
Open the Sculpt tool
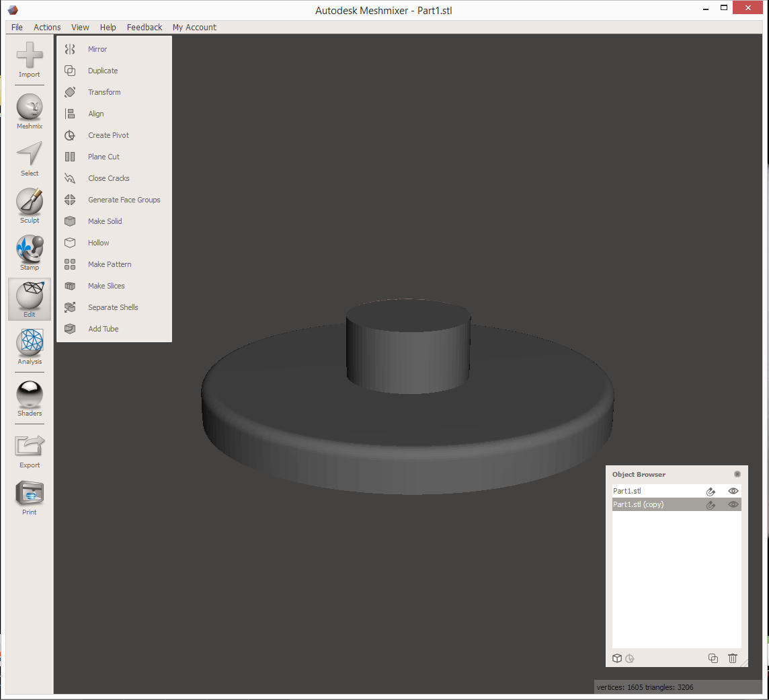click(30, 206)
